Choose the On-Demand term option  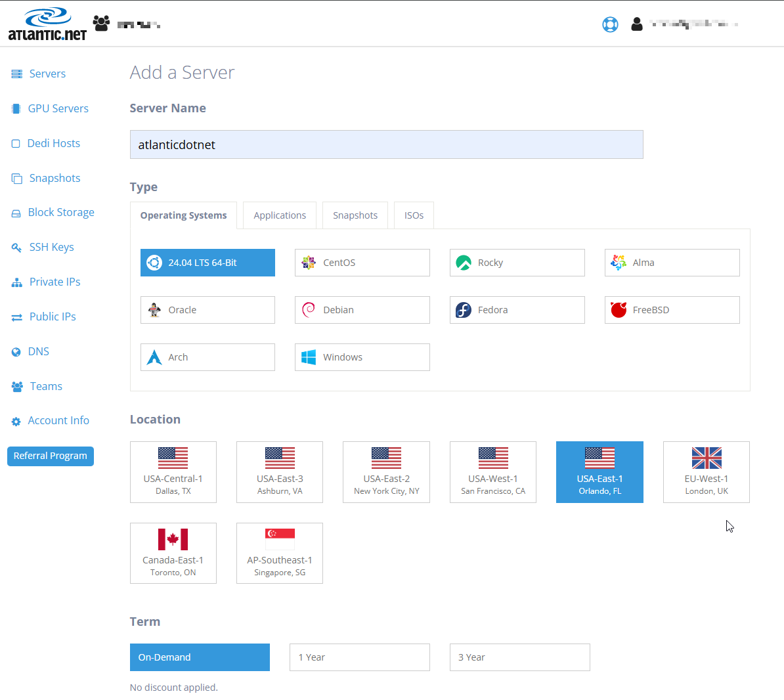200,657
